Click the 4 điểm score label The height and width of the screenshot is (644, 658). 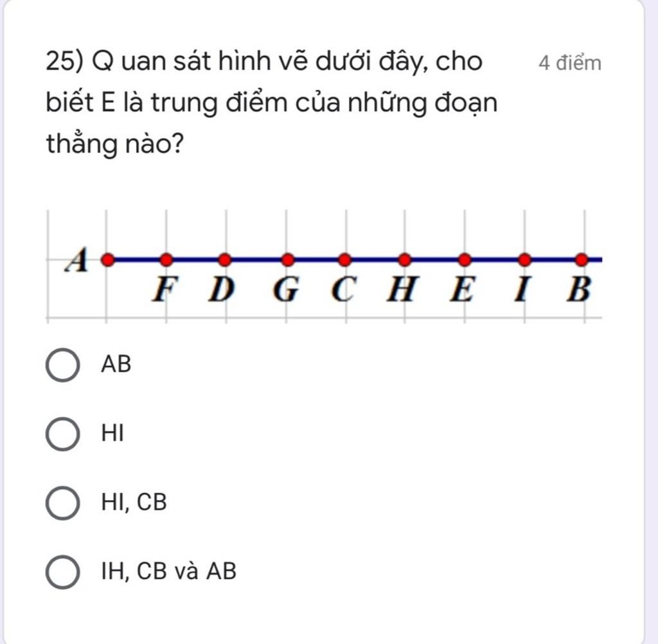tap(570, 63)
